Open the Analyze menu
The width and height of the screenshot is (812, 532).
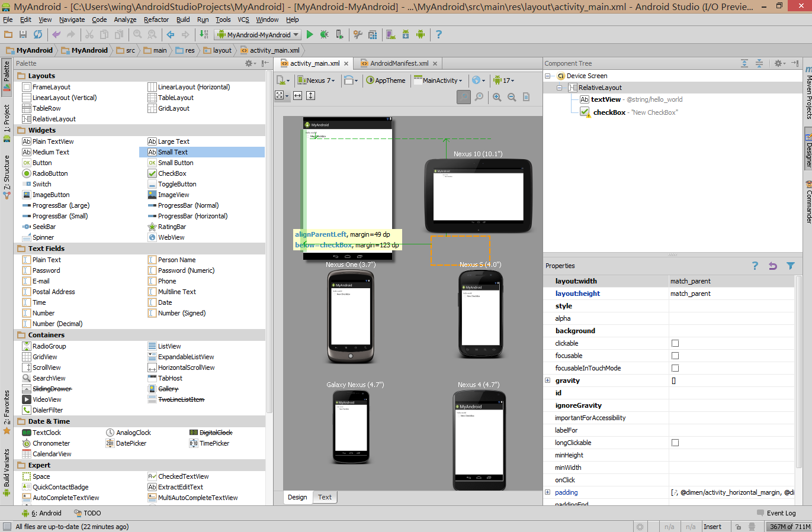[x=125, y=20]
